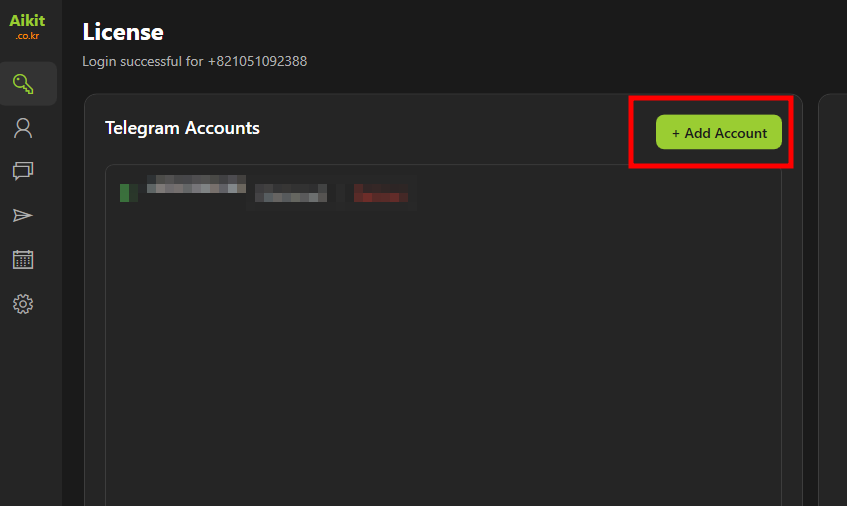Click the Telegram Accounts panel title

182,128
